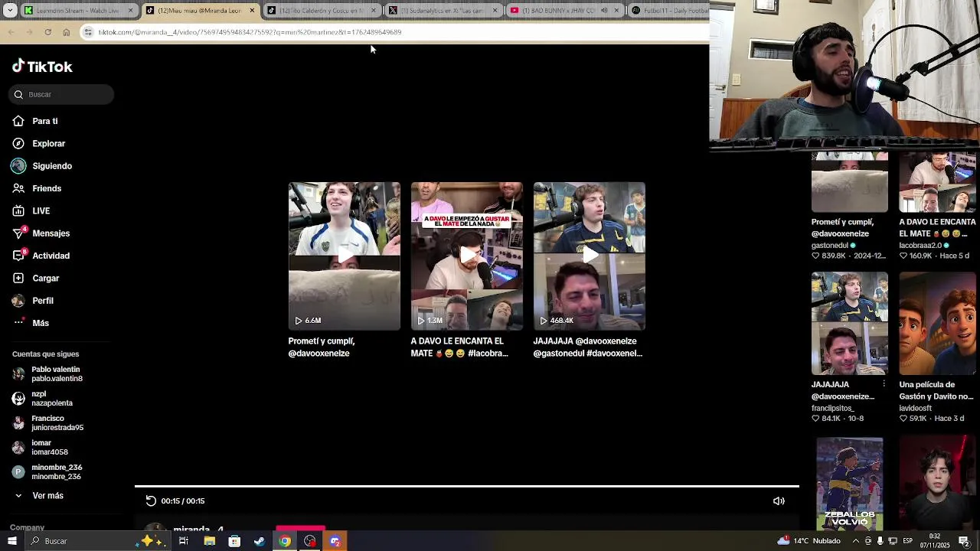
Task: Mute the TikTok video volume icon
Action: [779, 500]
